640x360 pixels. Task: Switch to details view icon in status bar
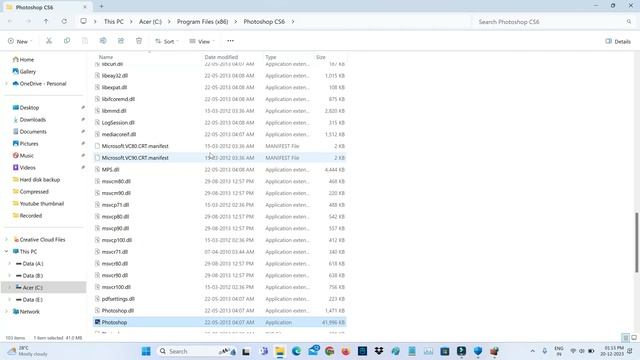click(x=625, y=338)
